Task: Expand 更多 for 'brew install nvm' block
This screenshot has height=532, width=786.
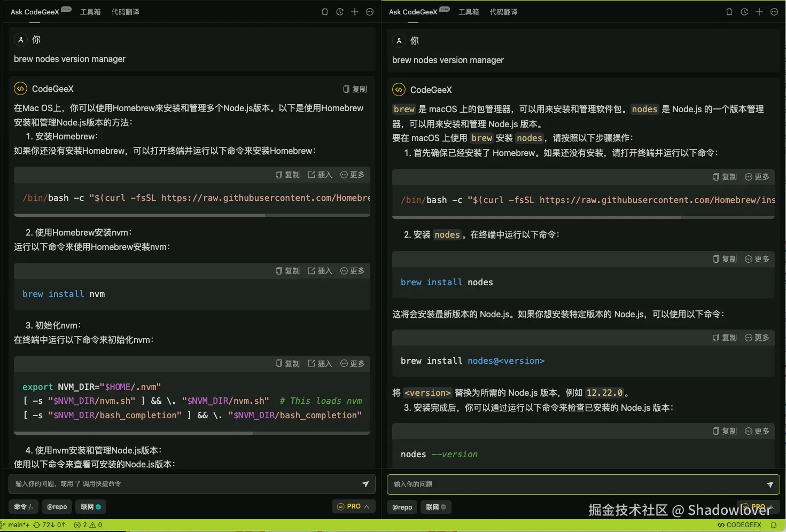Action: [x=353, y=271]
